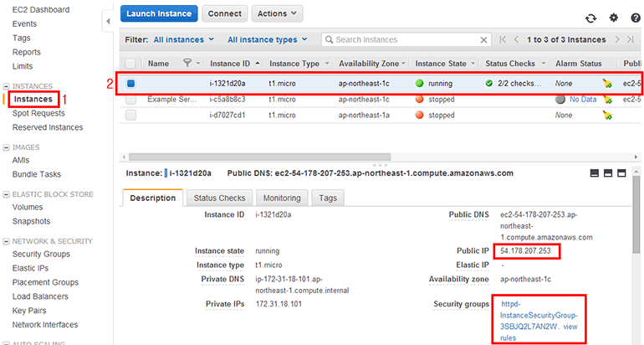
Task: Click the Name column filter funnel icon
Action: [x=187, y=63]
